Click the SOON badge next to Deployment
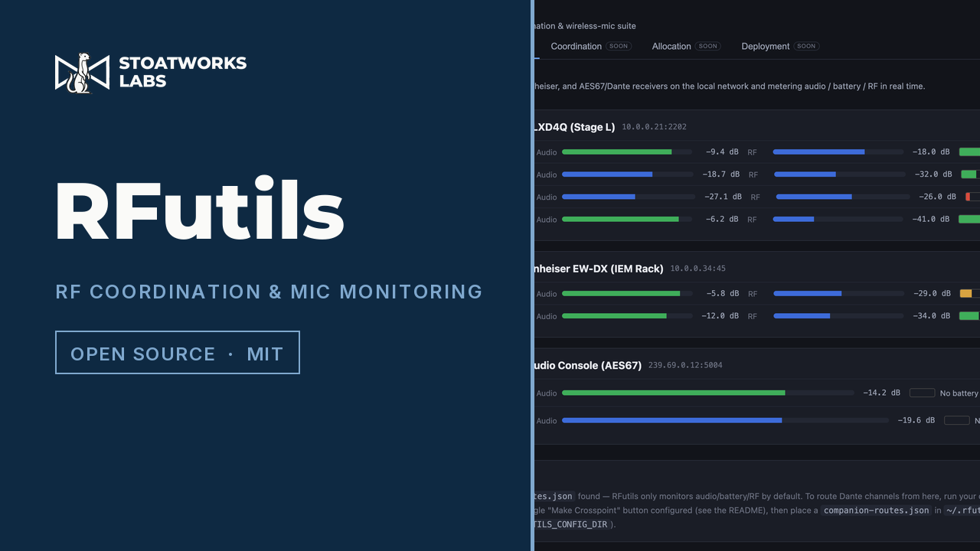 coord(806,46)
